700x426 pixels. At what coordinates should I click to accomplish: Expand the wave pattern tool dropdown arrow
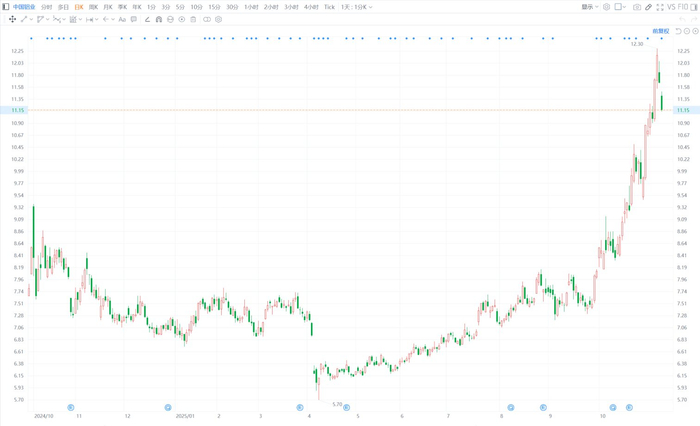point(64,19)
